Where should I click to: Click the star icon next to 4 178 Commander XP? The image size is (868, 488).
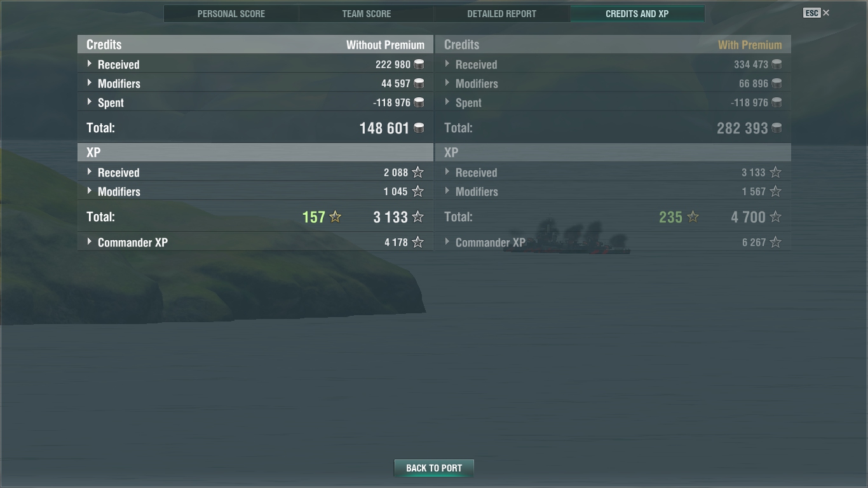coord(417,242)
